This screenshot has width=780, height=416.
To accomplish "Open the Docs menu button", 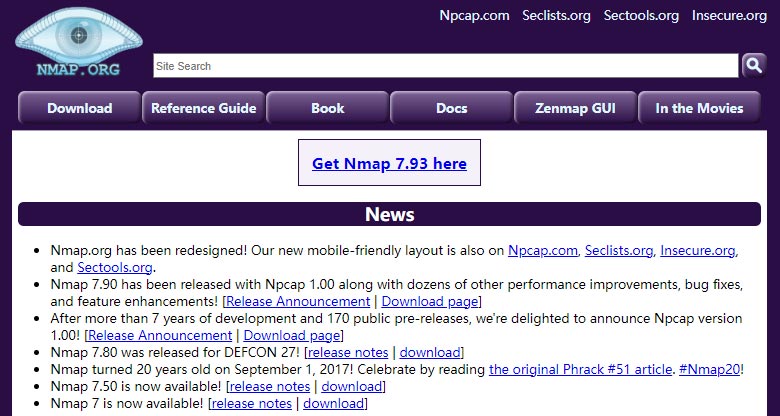I will (x=451, y=108).
